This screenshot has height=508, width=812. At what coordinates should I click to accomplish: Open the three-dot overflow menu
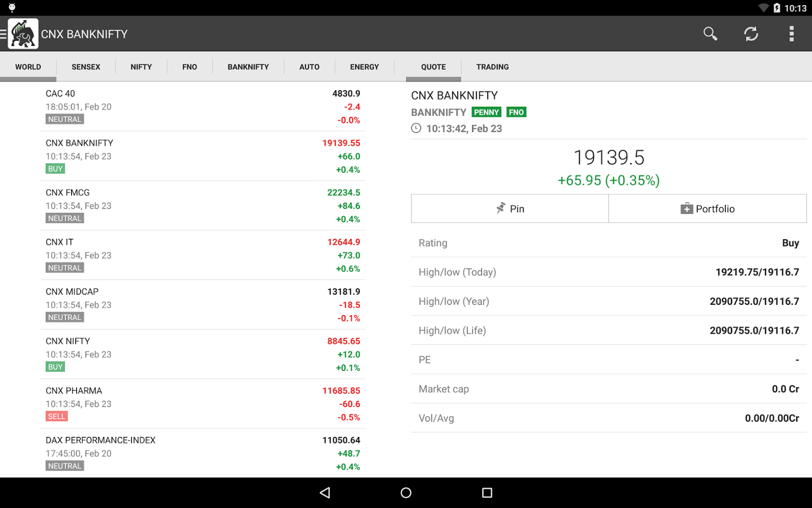[792, 34]
